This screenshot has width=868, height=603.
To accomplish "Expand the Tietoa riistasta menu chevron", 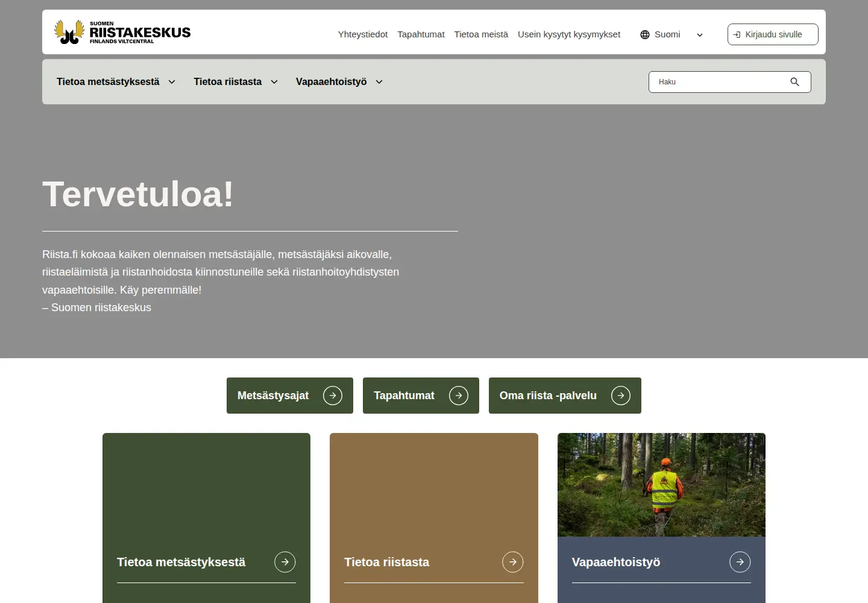I will [274, 82].
